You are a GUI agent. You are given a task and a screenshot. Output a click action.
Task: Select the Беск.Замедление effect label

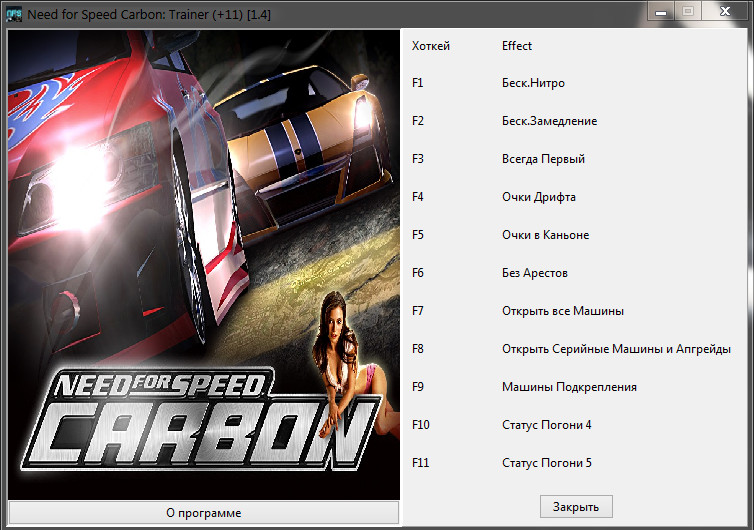tap(549, 121)
